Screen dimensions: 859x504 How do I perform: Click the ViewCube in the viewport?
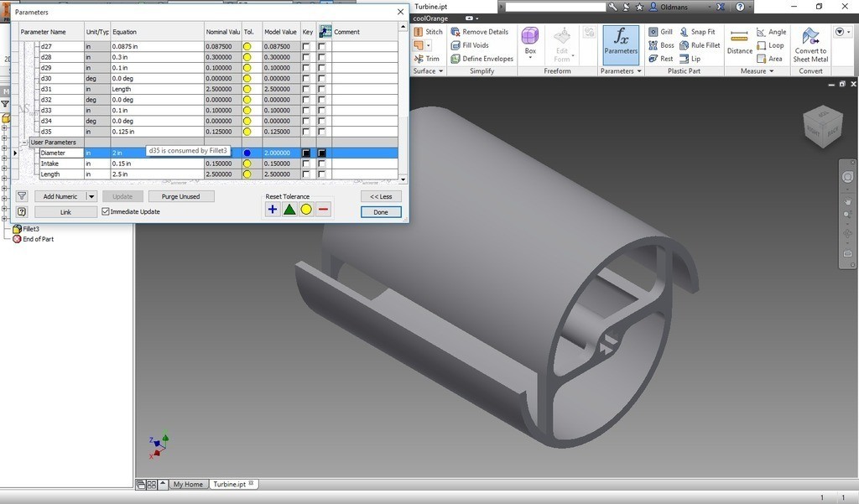point(822,127)
